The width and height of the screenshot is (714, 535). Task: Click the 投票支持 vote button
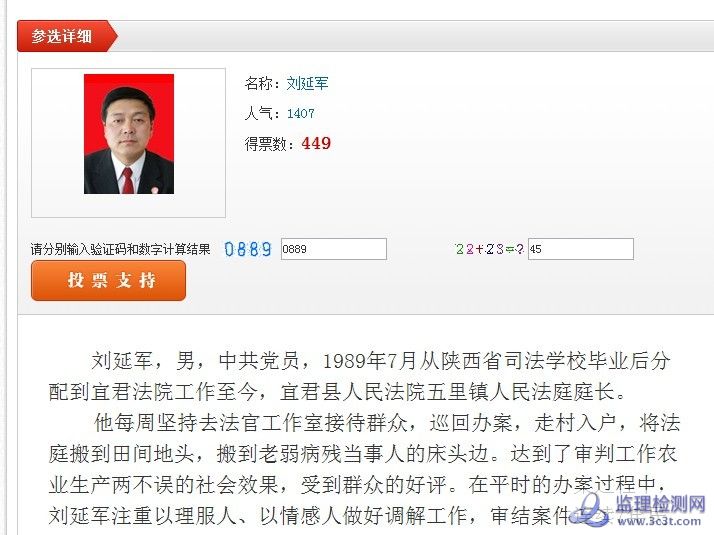point(108,280)
